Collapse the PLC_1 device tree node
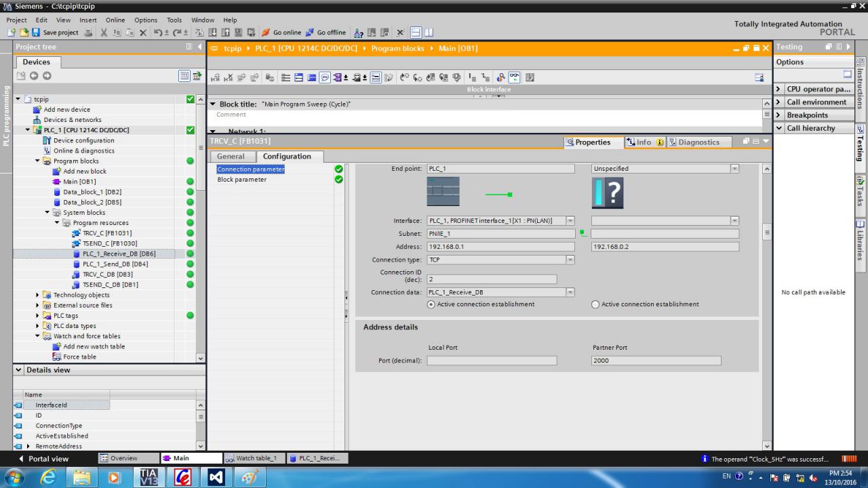Screen dimensions: 868x488 click(x=28, y=130)
